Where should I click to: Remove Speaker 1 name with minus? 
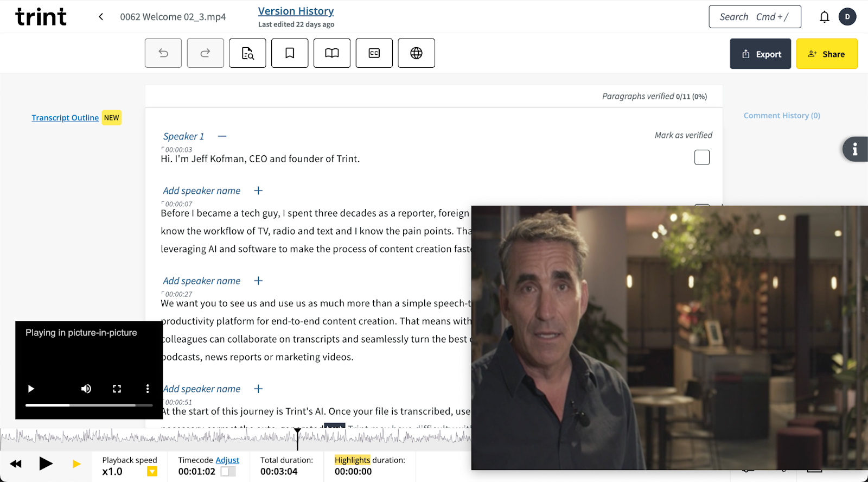(x=222, y=136)
